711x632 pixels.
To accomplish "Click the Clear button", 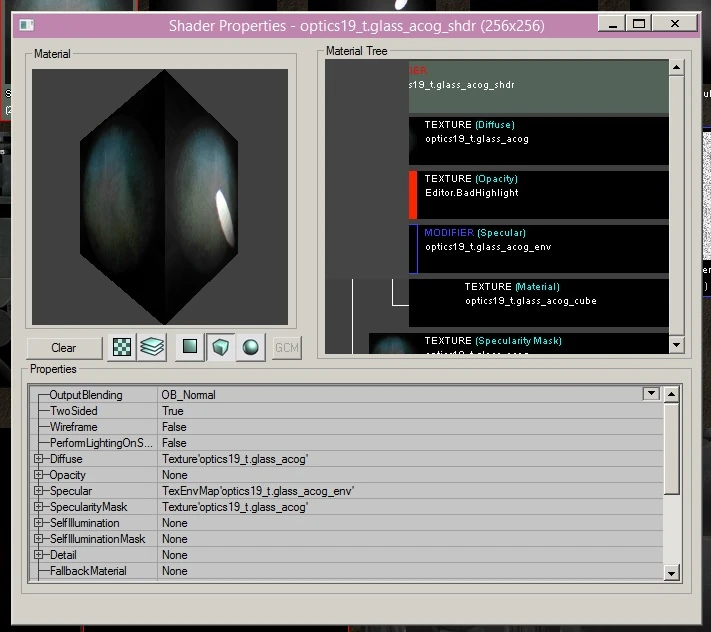I will (64, 348).
